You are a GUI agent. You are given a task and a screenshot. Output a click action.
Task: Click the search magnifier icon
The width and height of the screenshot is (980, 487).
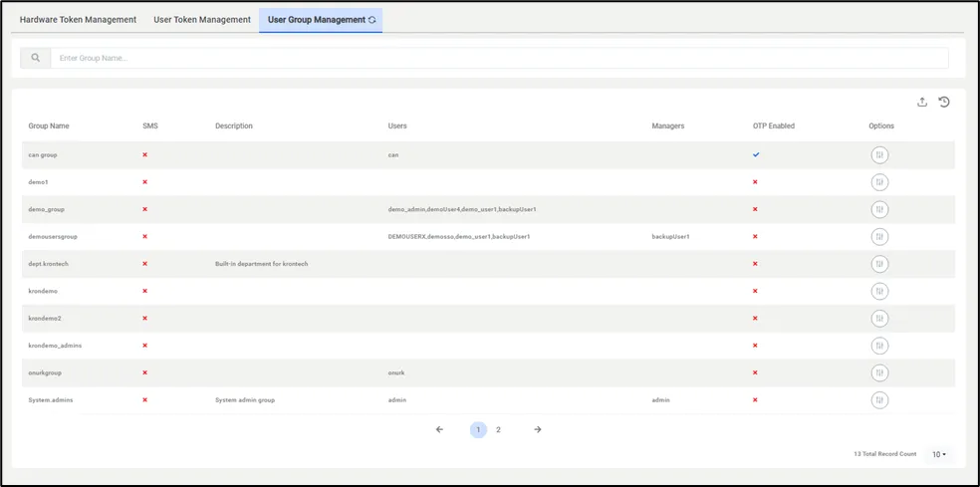pos(36,58)
